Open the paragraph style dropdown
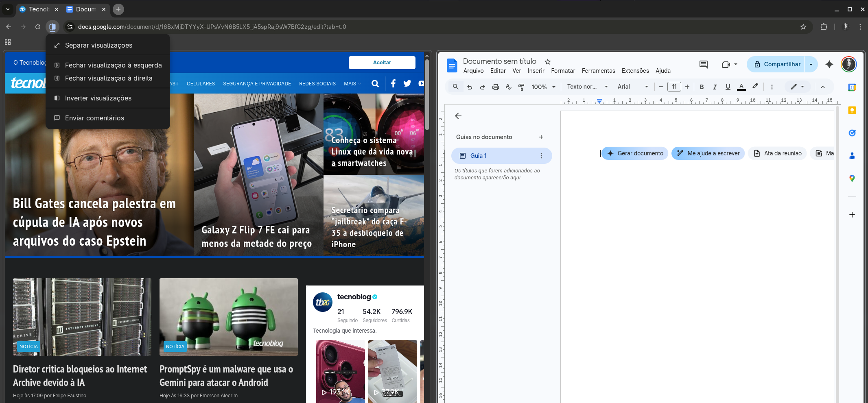868x403 pixels. coord(587,87)
